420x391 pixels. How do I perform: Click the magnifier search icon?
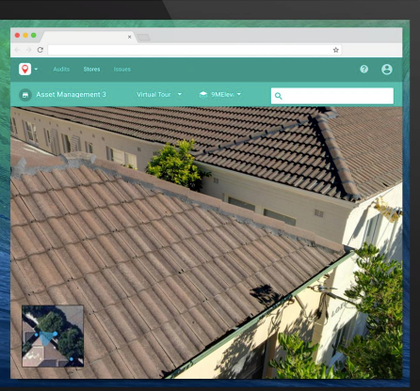[279, 96]
